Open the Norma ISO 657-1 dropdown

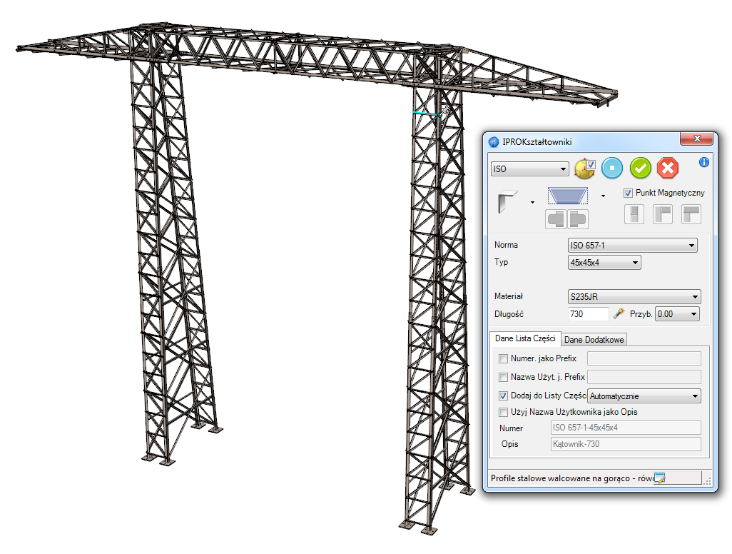pos(632,246)
